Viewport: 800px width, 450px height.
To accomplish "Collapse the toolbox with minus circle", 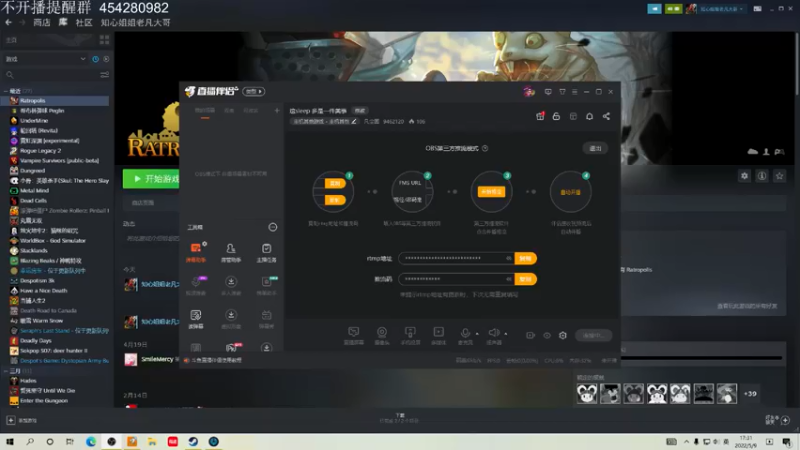I will point(273,227).
